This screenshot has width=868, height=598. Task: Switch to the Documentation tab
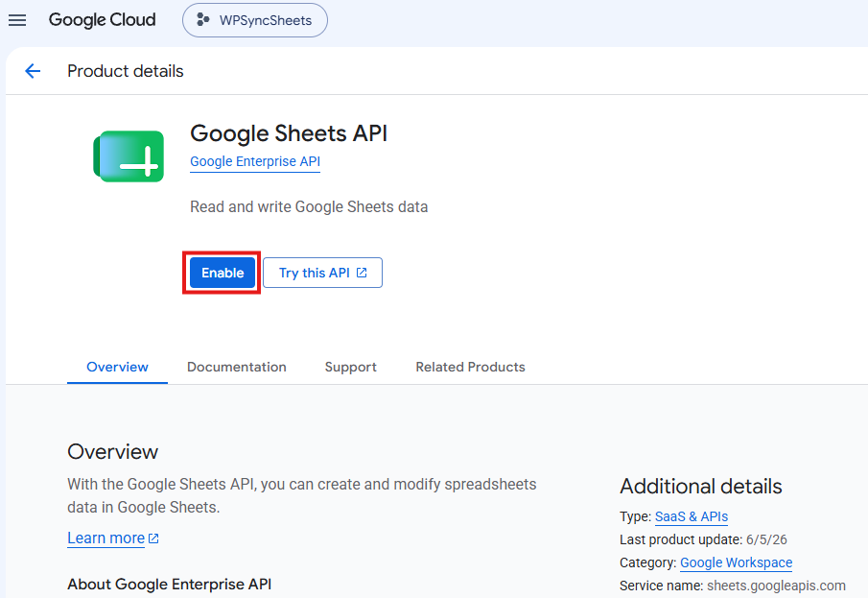[x=236, y=367]
